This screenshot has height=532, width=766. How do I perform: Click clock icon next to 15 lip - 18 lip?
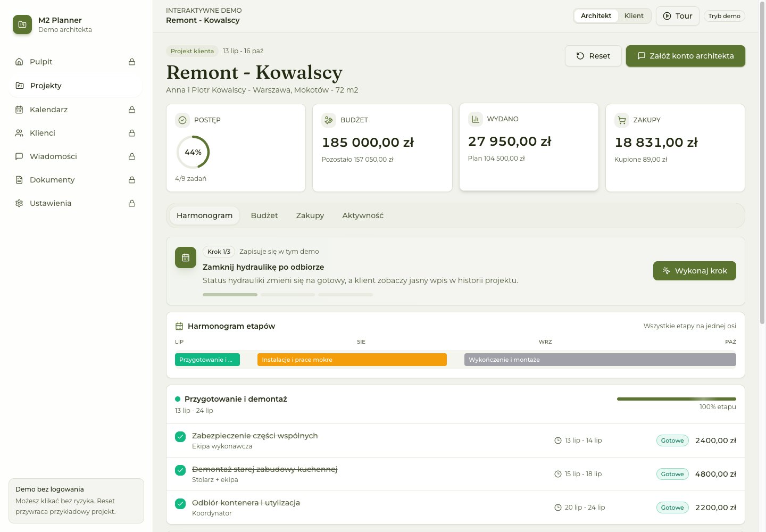click(558, 474)
